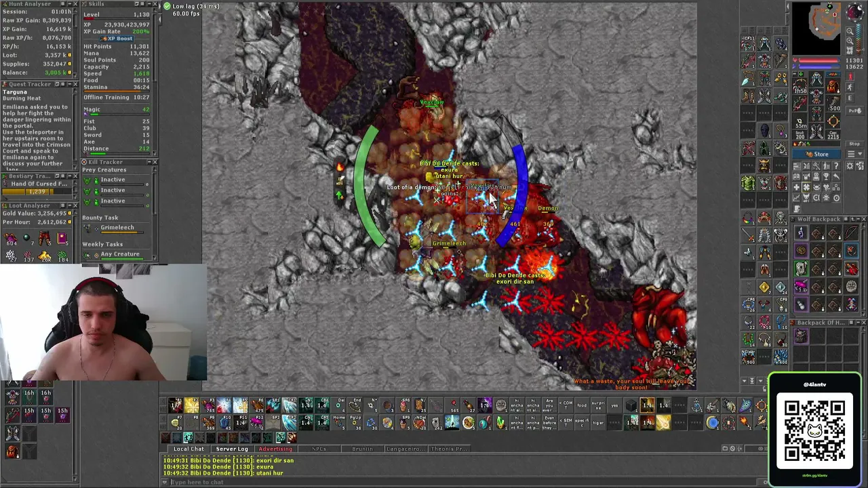Click the shield slot showing 500
This screenshot has height=488, width=868.
[x=833, y=104]
